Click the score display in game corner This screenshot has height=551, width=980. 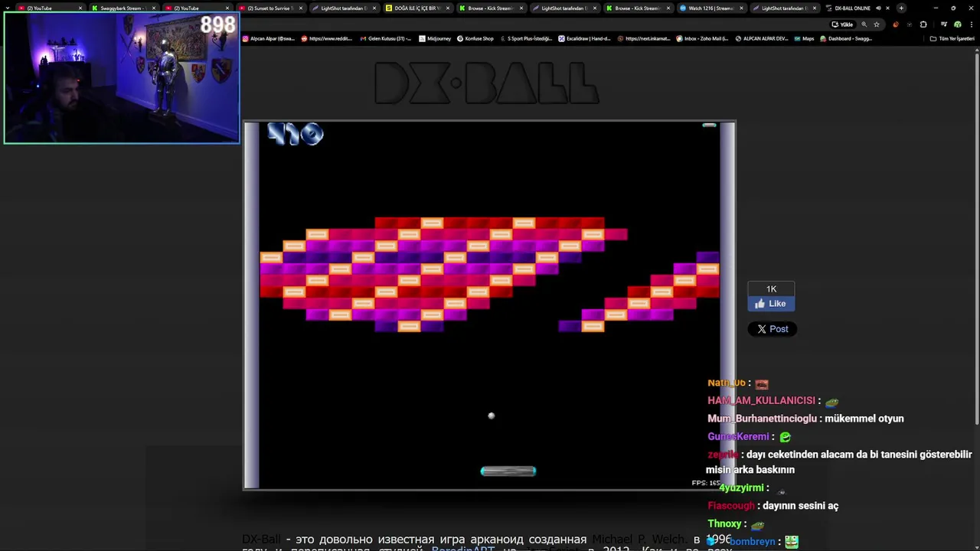click(296, 135)
